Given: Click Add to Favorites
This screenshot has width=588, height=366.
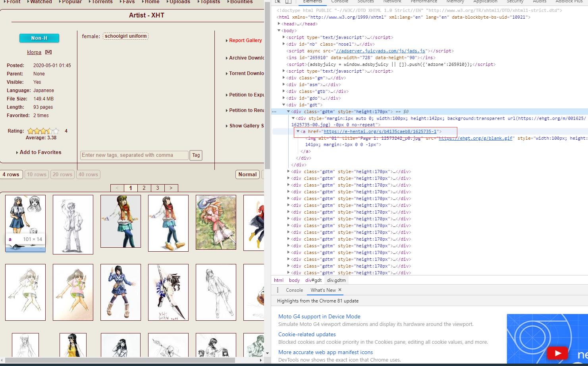Looking at the screenshot, I should tap(40, 152).
